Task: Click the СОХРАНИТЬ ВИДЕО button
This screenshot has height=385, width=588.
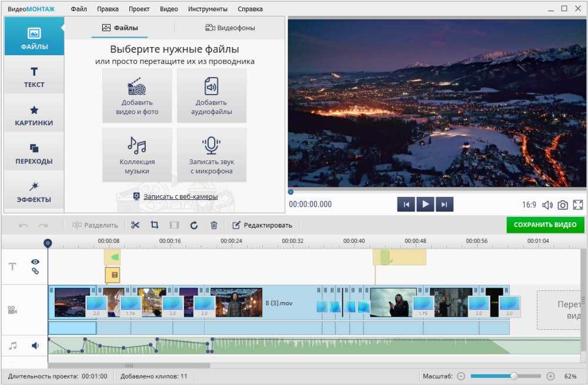Action: (545, 225)
